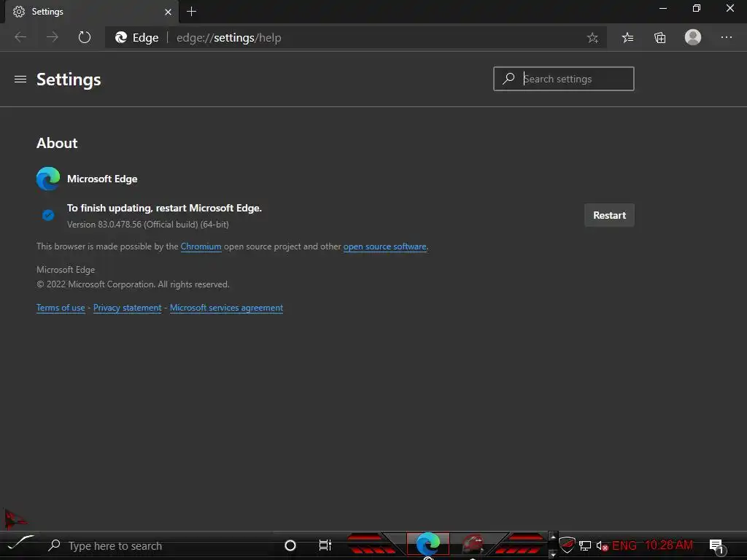Click Edge icon on taskbar
747x560 pixels.
pos(427,544)
